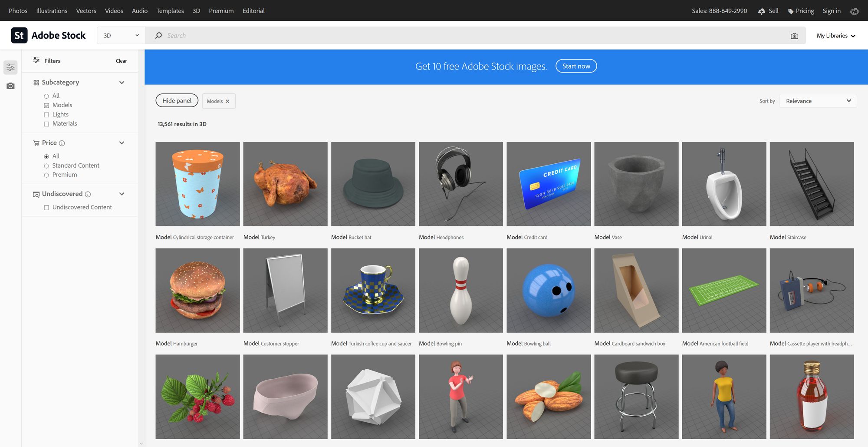868x447 pixels.
Task: Click the Adobe Stock St logo icon
Action: (x=19, y=36)
